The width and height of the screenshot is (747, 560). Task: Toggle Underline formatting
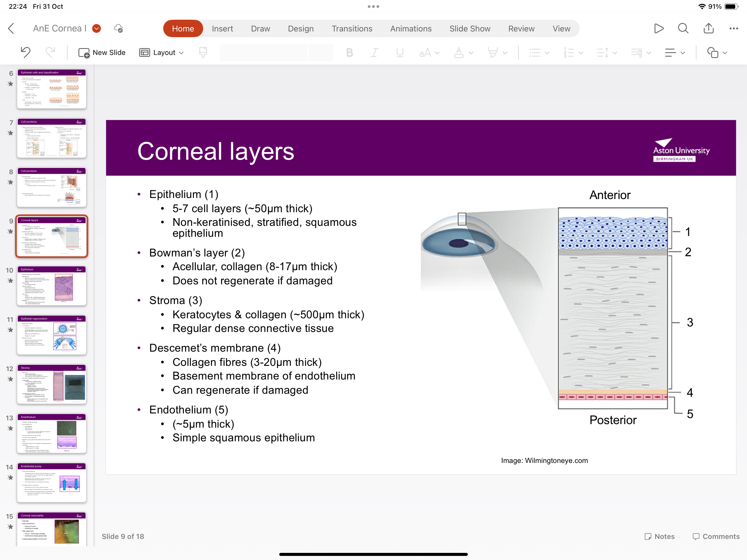(x=400, y=52)
